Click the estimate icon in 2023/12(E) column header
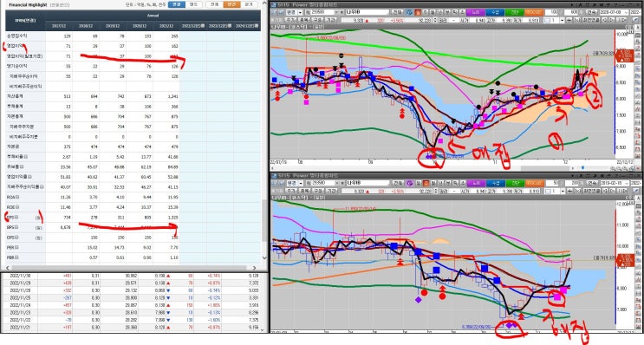 (x=230, y=25)
